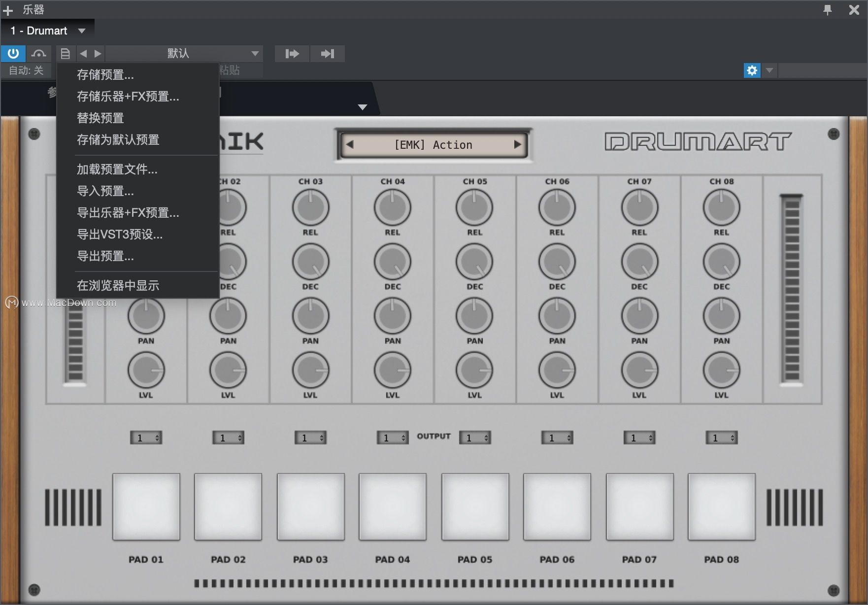
Task: Click the CH 07 REL knob
Action: (x=639, y=207)
